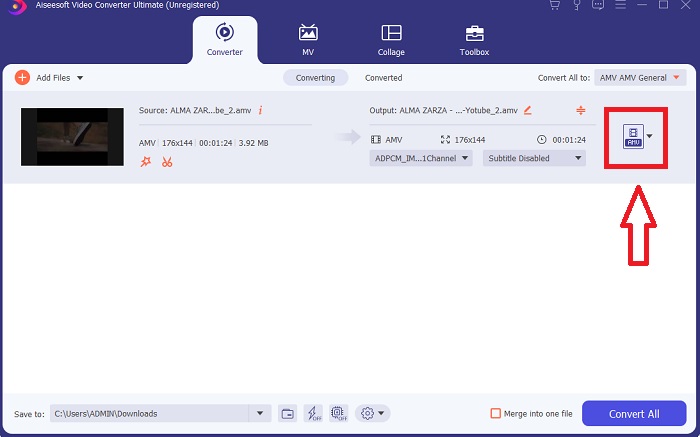
Task: Open the Toolbox tab
Action: (x=474, y=39)
